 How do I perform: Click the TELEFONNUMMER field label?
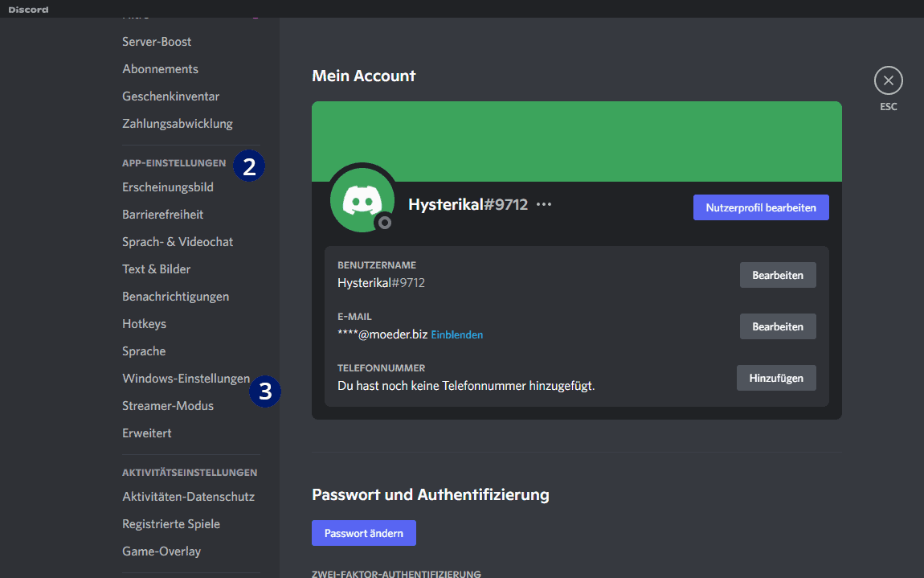[382, 368]
